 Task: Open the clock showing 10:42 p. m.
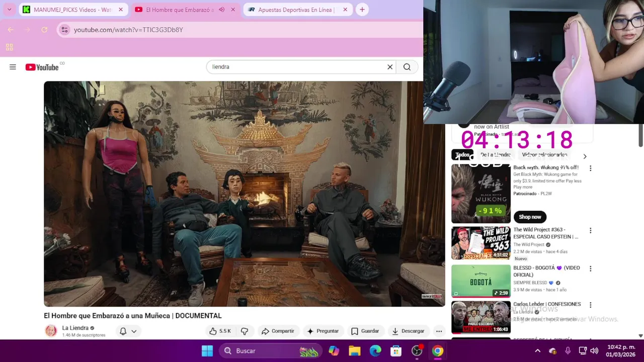coord(620,351)
